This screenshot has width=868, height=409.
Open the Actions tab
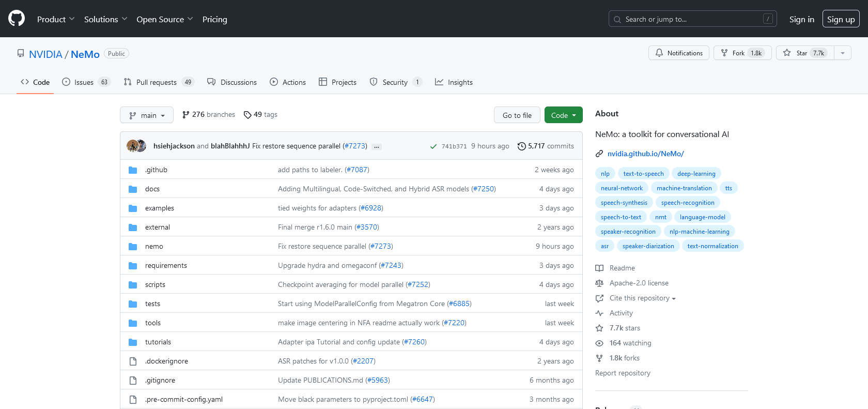coord(288,82)
